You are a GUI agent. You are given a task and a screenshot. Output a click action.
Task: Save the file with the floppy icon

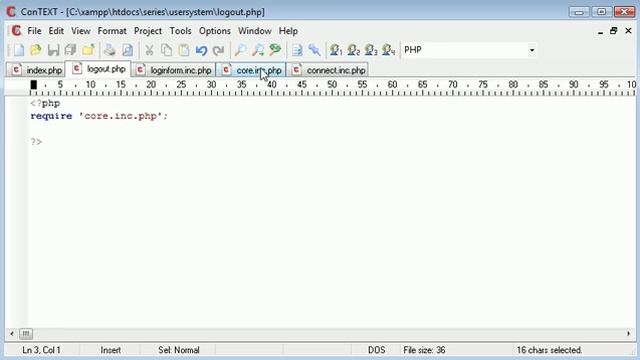click(x=53, y=50)
